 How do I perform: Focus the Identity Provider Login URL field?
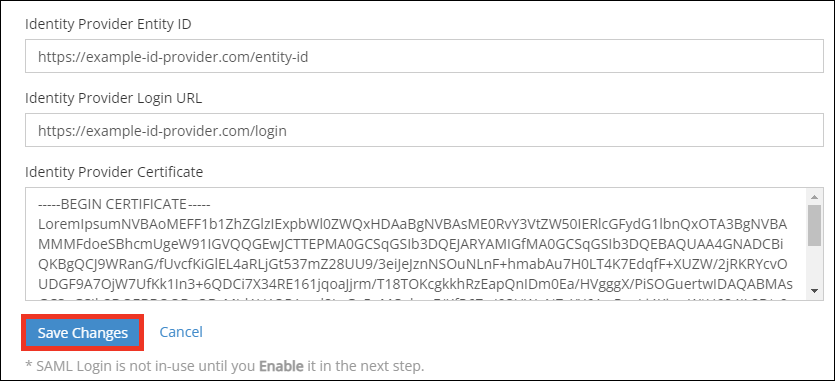click(x=424, y=130)
